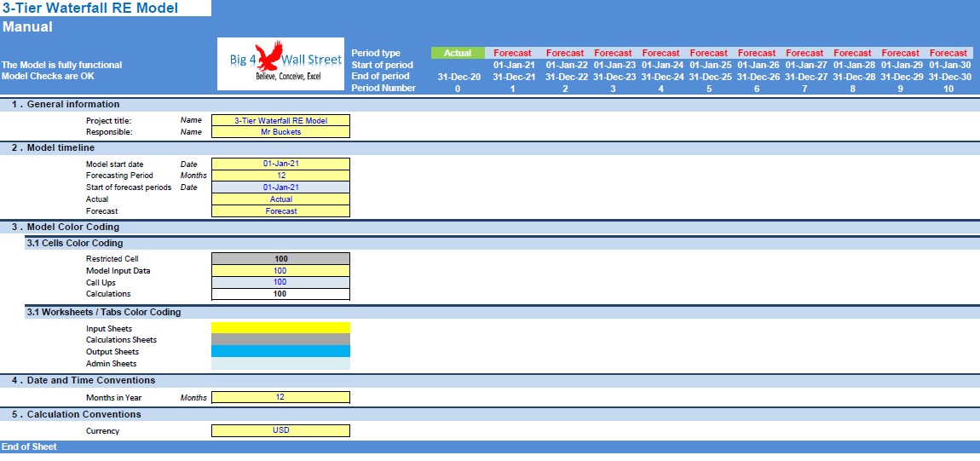Click the light Admin Sheets color swatch
This screenshot has width=980, height=461.
click(x=280, y=363)
